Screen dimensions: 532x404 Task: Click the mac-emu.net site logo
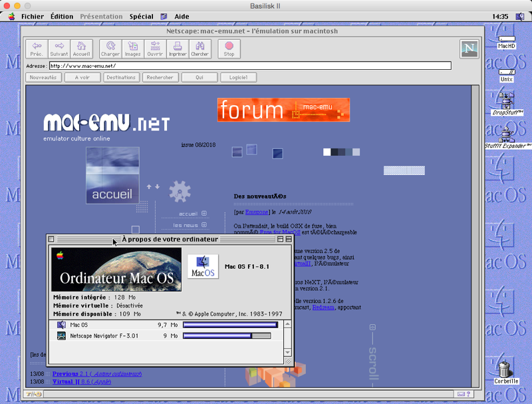[106, 122]
